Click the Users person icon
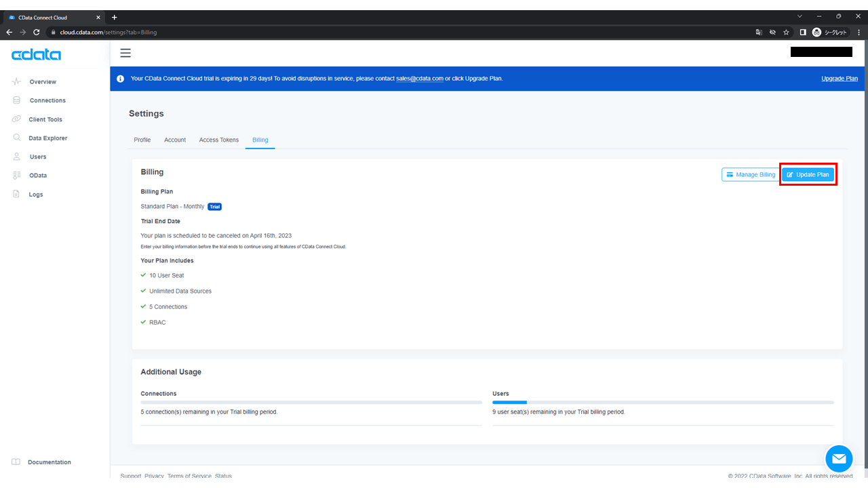The height and width of the screenshot is (488, 868). [x=17, y=157]
